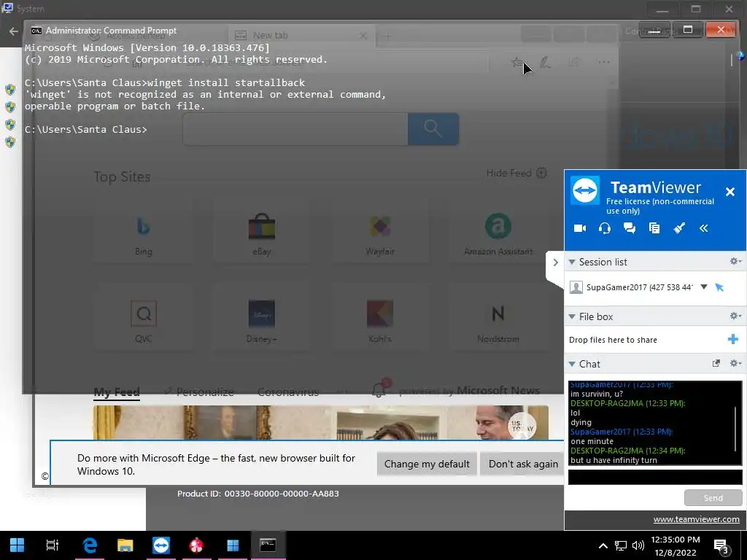Pop out the Chat window
Viewport: 747px width, 560px height.
[x=716, y=363]
